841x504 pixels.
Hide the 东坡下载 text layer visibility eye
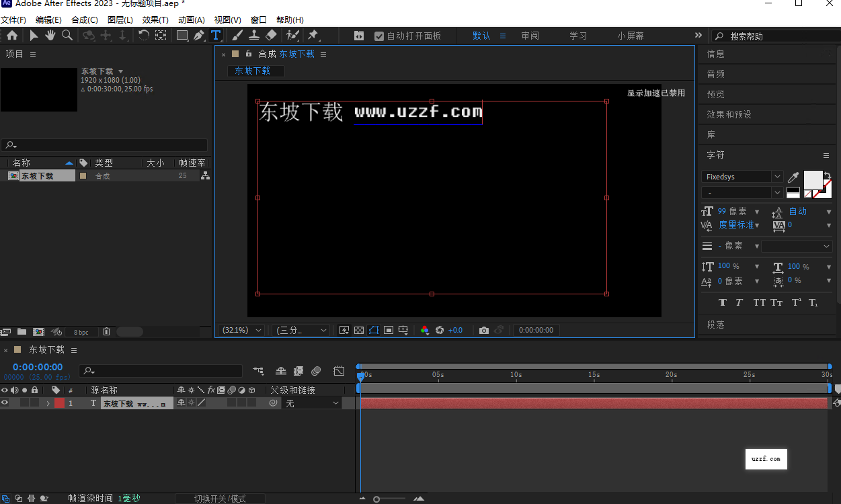(5, 403)
